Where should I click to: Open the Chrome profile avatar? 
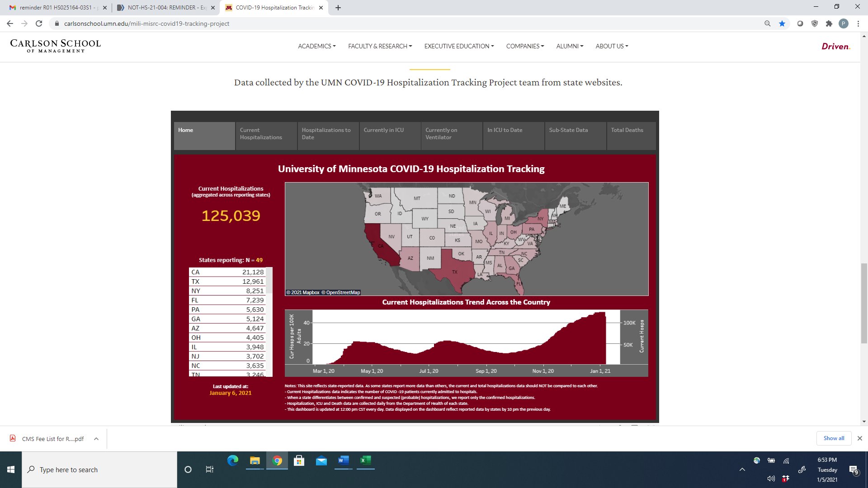point(843,23)
